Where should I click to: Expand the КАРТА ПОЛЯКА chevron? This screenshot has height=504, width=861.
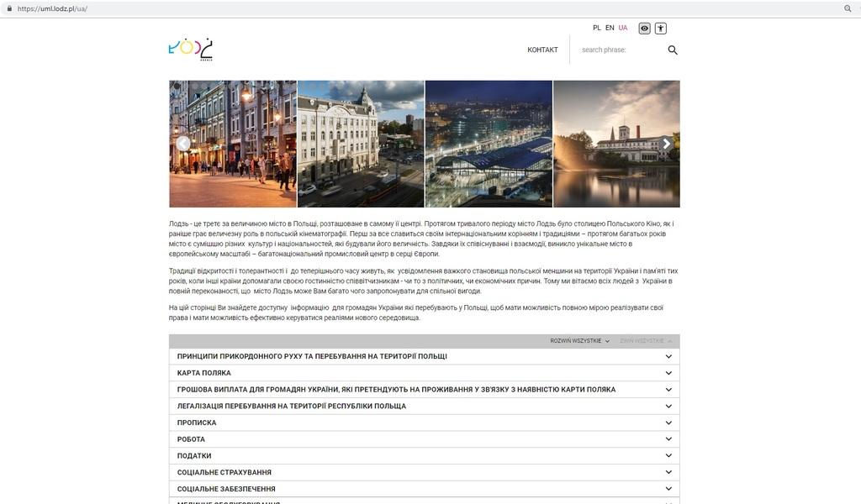coord(668,373)
